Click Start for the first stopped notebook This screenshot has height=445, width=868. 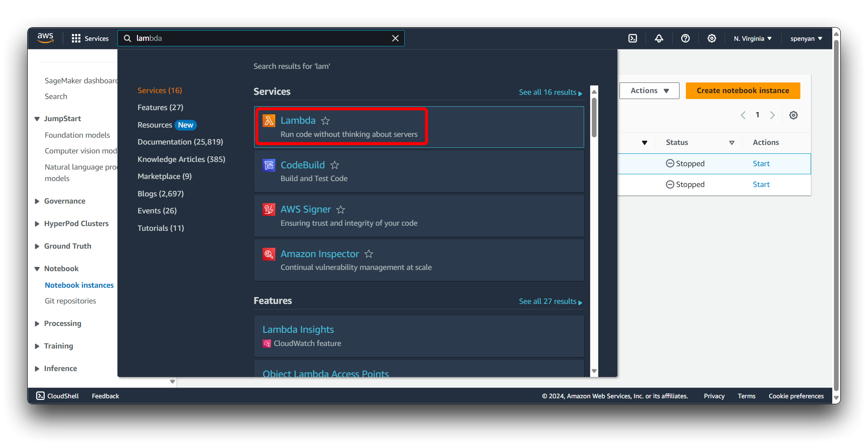point(761,164)
